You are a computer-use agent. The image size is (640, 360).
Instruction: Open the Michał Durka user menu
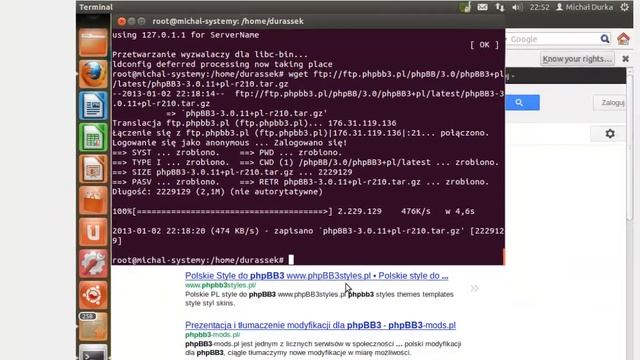click(584, 7)
